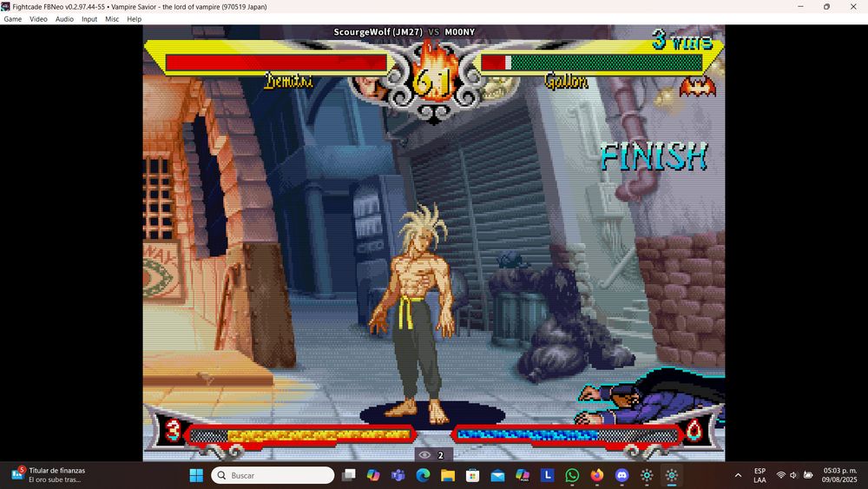Click the spectator count number 2
Image resolution: width=868 pixels, height=489 pixels.
point(441,455)
